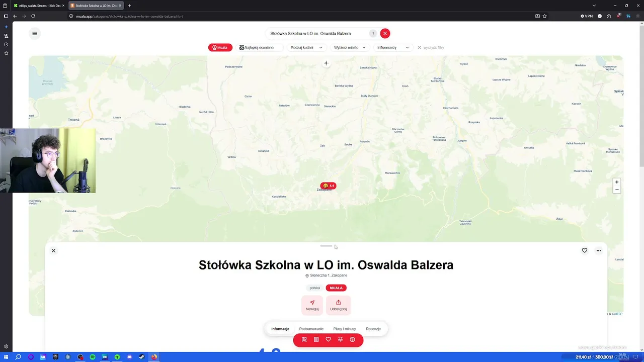
Task: Open the sidebar history clock icon
Action: (x=6, y=44)
